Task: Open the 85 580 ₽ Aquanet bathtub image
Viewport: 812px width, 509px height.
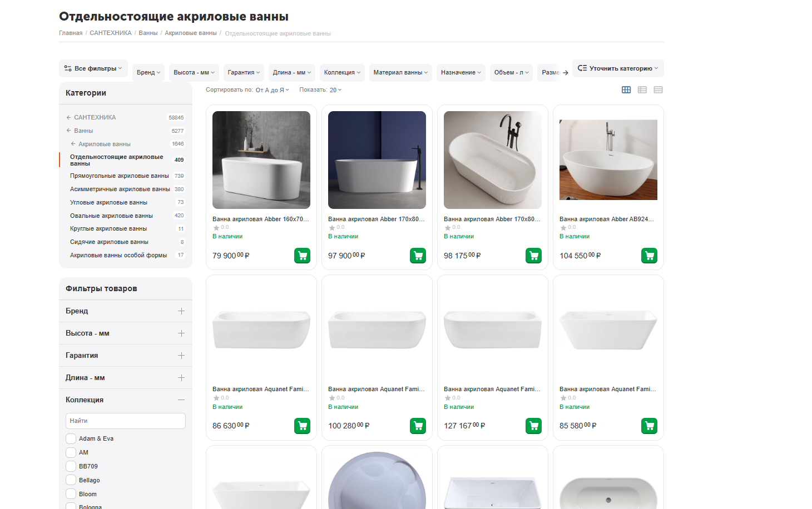Action: pos(608,330)
